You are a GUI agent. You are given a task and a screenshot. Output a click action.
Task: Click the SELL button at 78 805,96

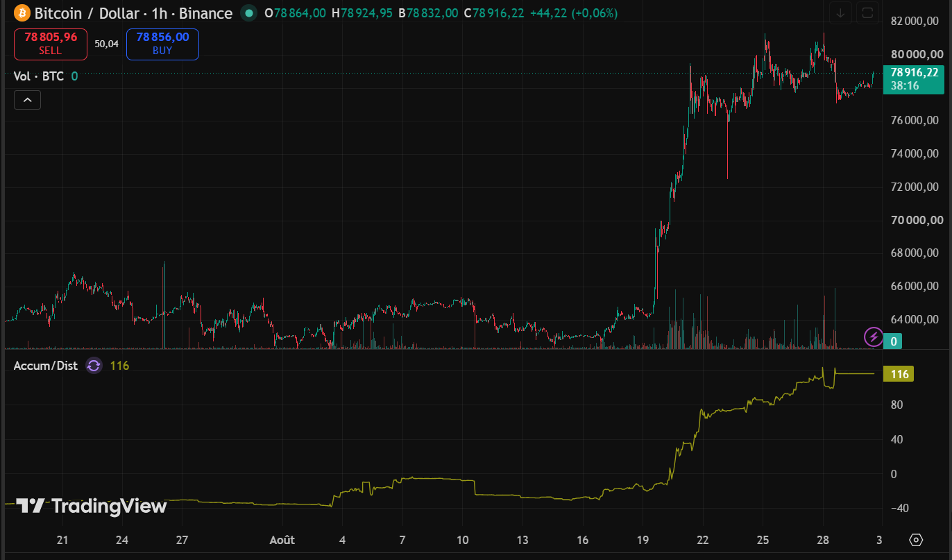tap(51, 44)
